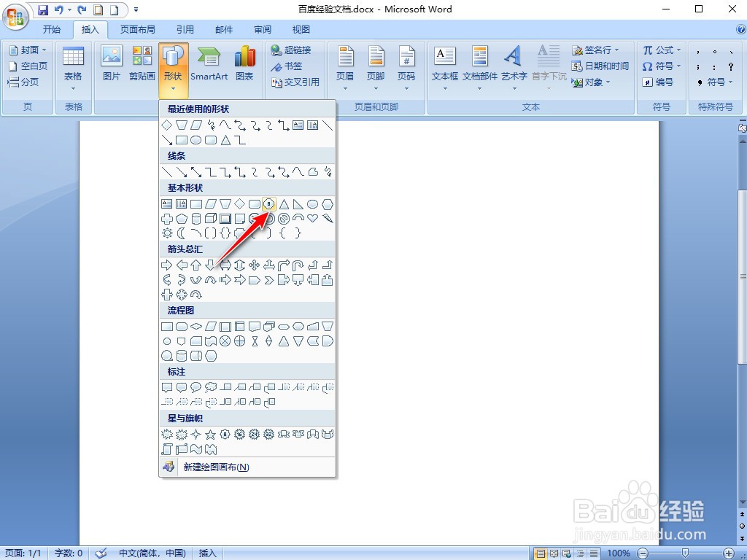The image size is (747, 560).
Task: Click the Save icon in quick access toolbar
Action: pyautogui.click(x=43, y=9)
